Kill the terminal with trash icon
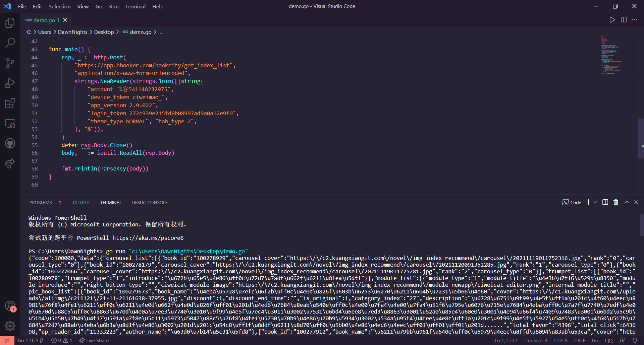Image resolution: width=644 pixels, height=345 pixels. (616, 202)
